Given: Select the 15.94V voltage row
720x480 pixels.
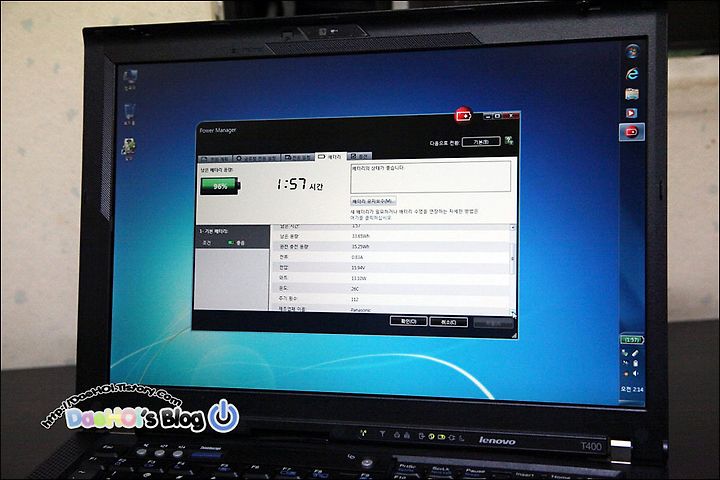Looking at the screenshot, I should pyautogui.click(x=391, y=267).
